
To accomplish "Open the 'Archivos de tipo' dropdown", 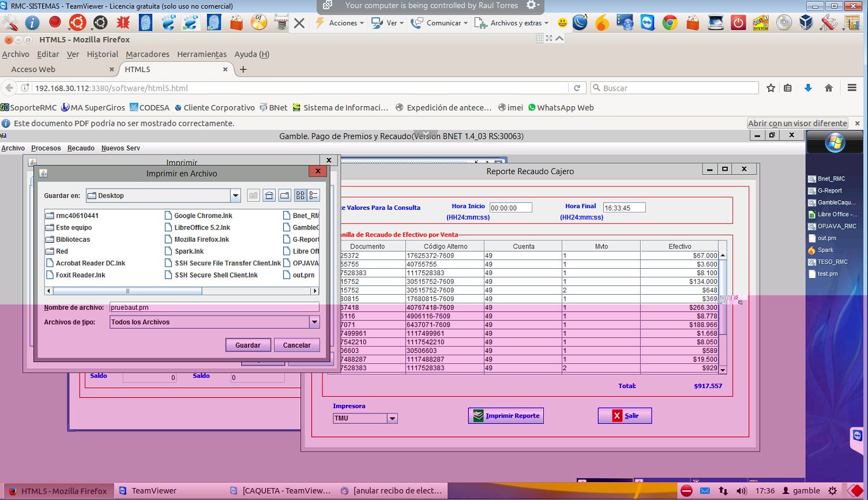I will click(x=314, y=322).
